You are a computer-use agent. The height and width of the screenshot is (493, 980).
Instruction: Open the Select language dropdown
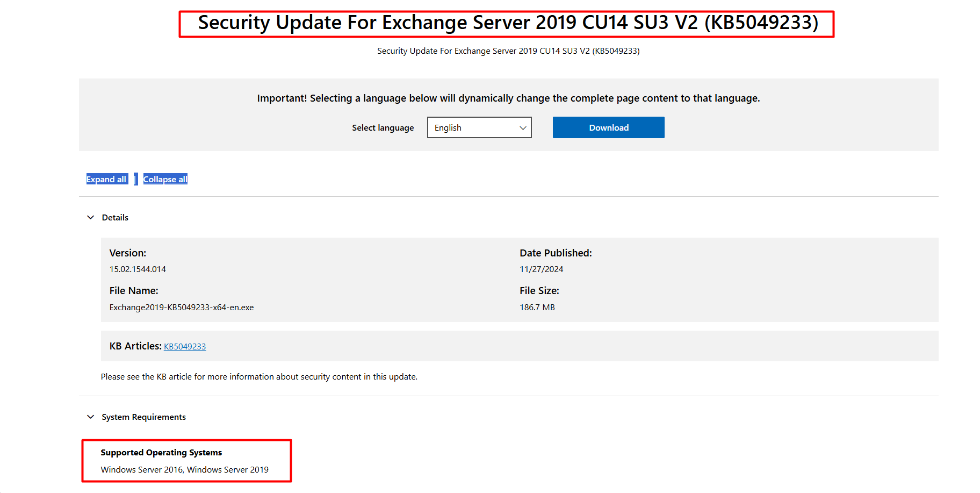(479, 127)
